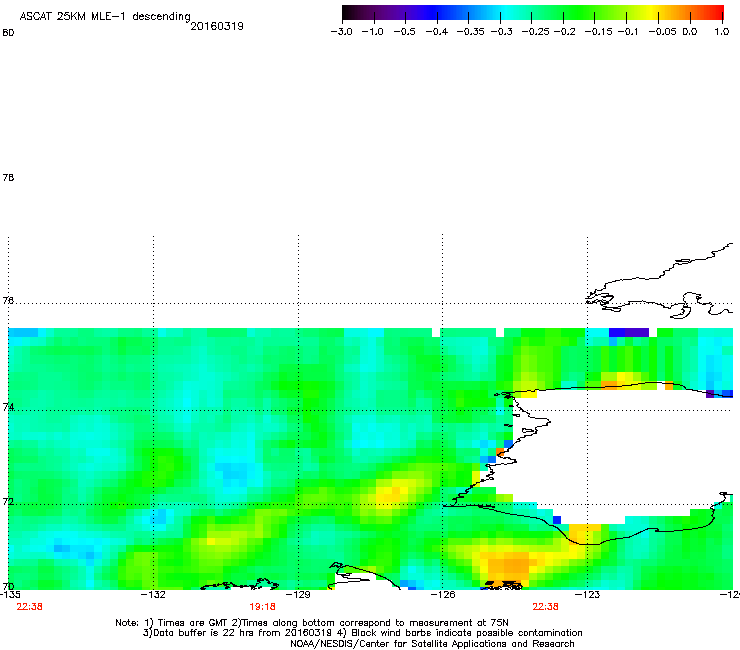
Task: Select the "1.0" color scale label
Action: point(722,32)
